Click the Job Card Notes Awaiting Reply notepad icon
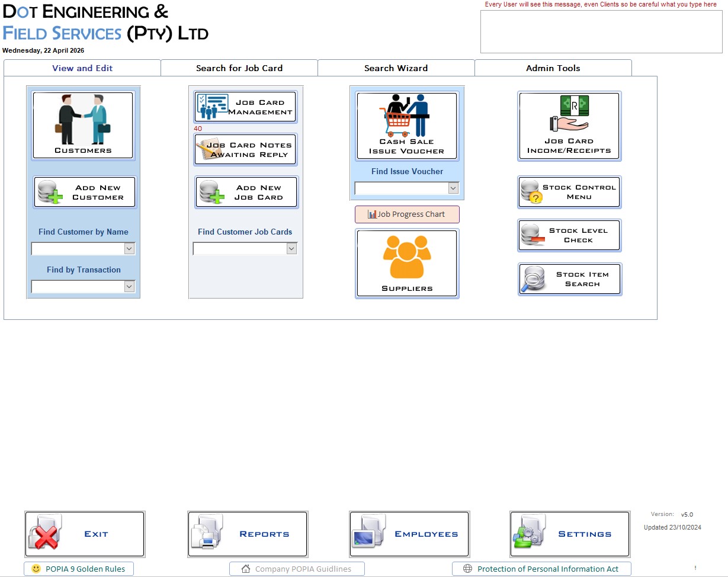The width and height of the screenshot is (728, 577). tap(209, 149)
